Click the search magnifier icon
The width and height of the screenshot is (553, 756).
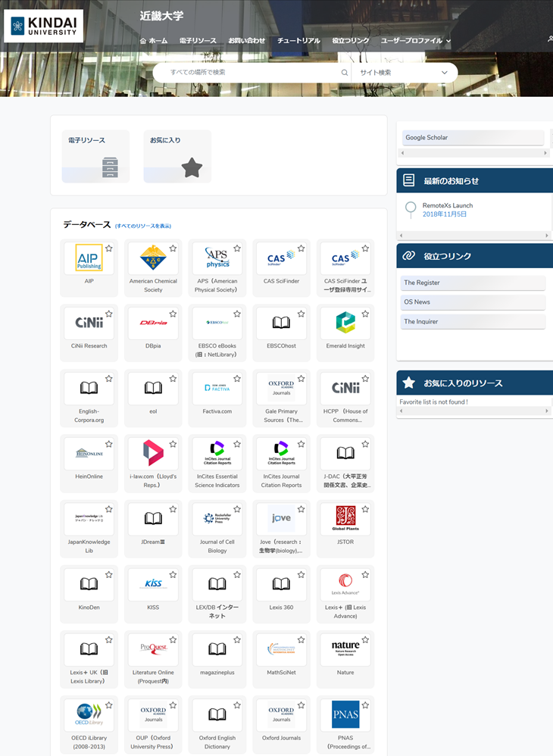coord(344,73)
